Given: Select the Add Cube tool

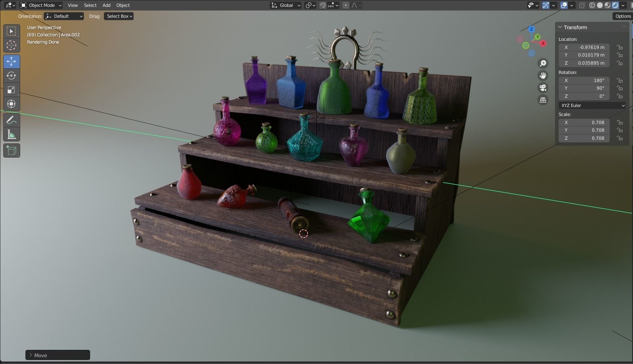Looking at the screenshot, I should [x=11, y=150].
